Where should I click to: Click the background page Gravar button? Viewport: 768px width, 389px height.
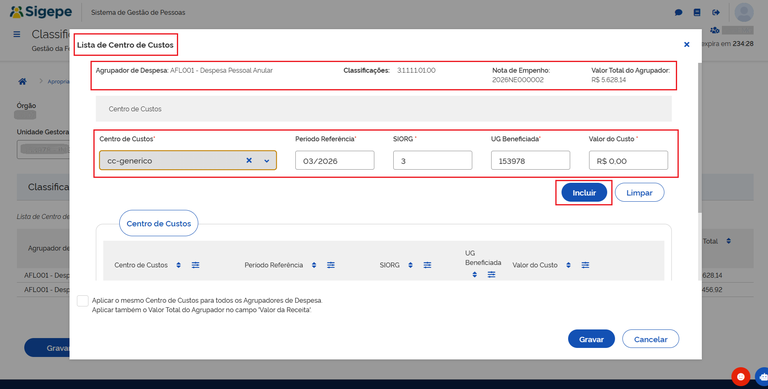pos(47,348)
